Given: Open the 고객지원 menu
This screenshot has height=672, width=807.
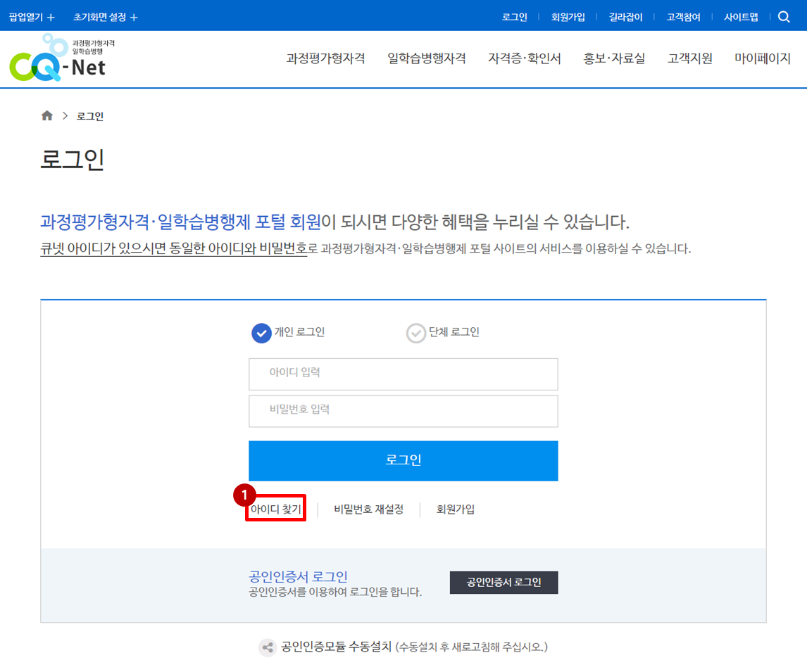Looking at the screenshot, I should click(689, 58).
